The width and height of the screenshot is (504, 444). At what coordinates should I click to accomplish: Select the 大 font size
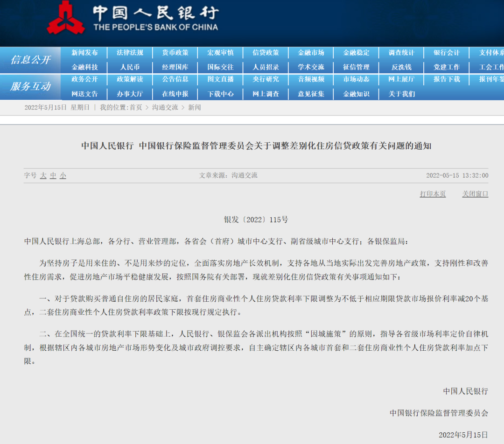[43, 175]
